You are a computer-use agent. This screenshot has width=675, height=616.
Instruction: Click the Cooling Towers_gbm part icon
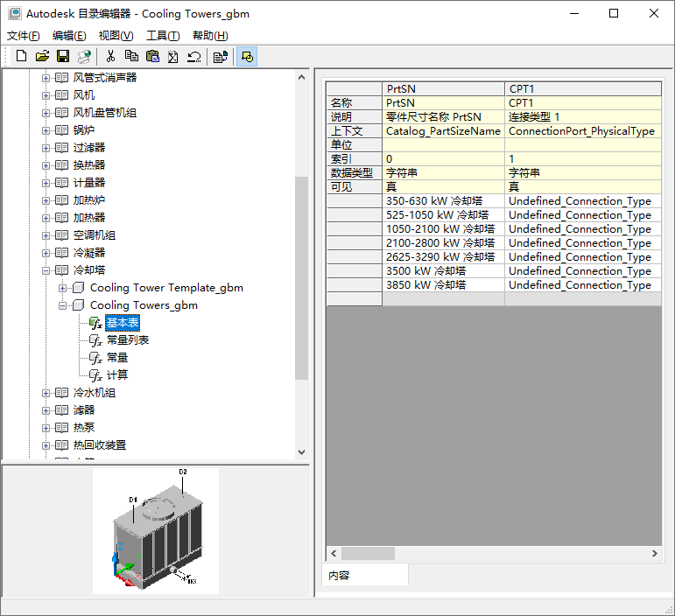click(78, 305)
